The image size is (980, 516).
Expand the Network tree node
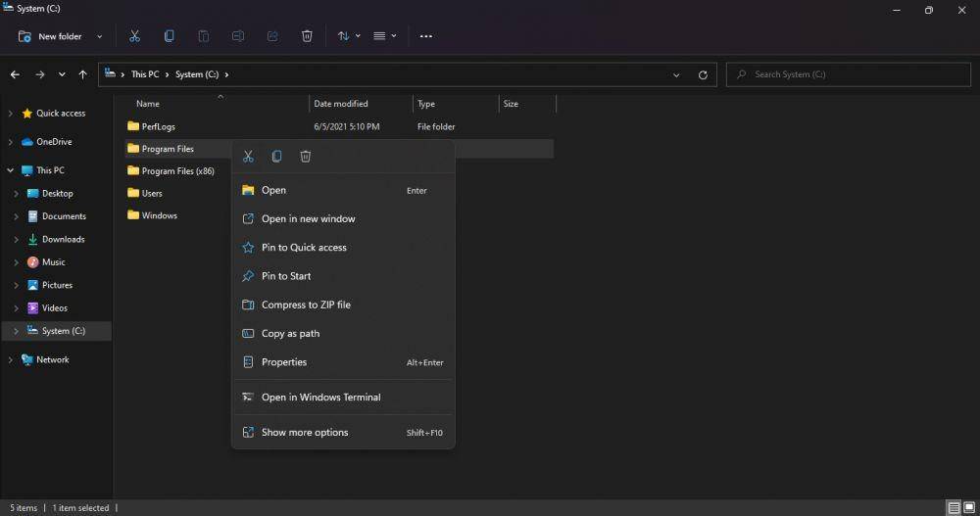(10, 359)
